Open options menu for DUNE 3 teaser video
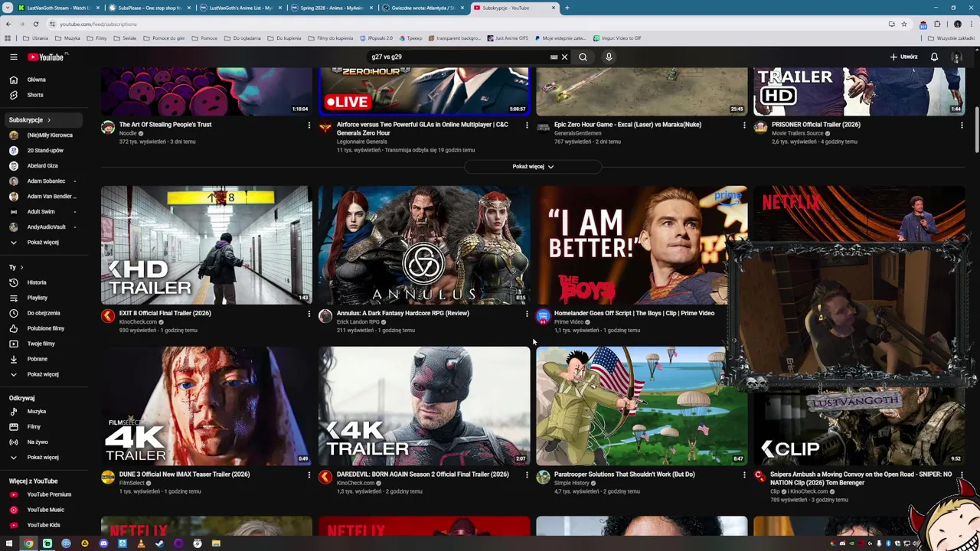The width and height of the screenshot is (980, 551). tap(309, 475)
